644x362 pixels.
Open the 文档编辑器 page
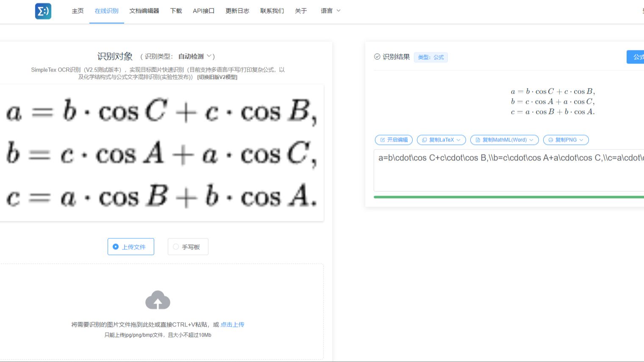(144, 11)
